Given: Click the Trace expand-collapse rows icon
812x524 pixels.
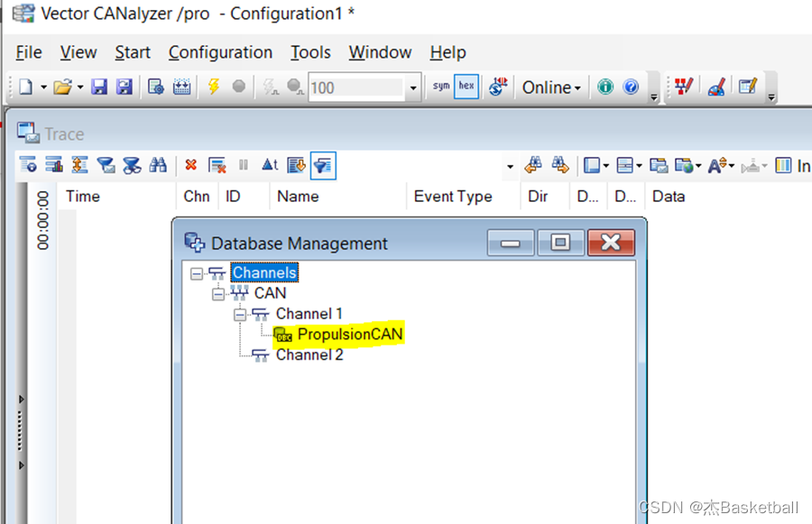Looking at the screenshot, I should pyautogui.click(x=79, y=165).
